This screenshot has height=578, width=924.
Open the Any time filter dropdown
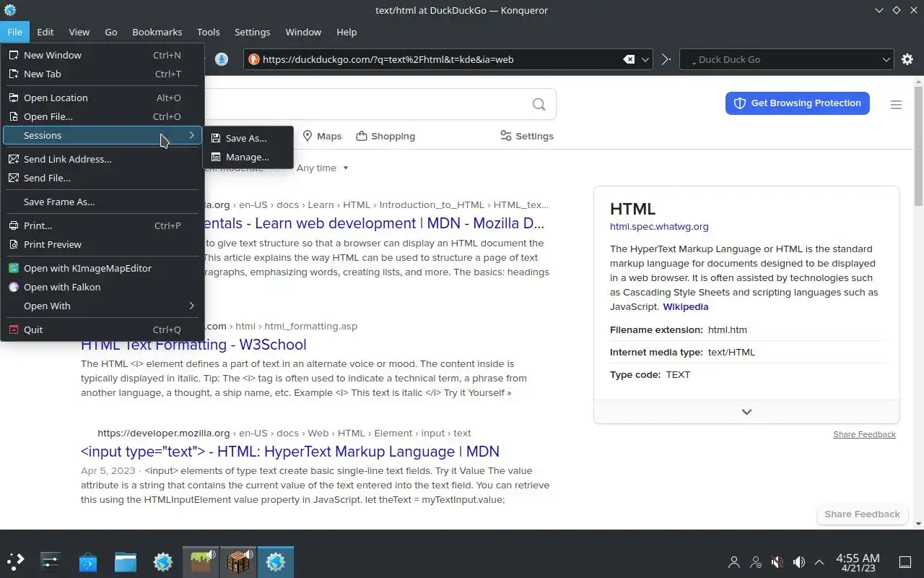pyautogui.click(x=323, y=168)
